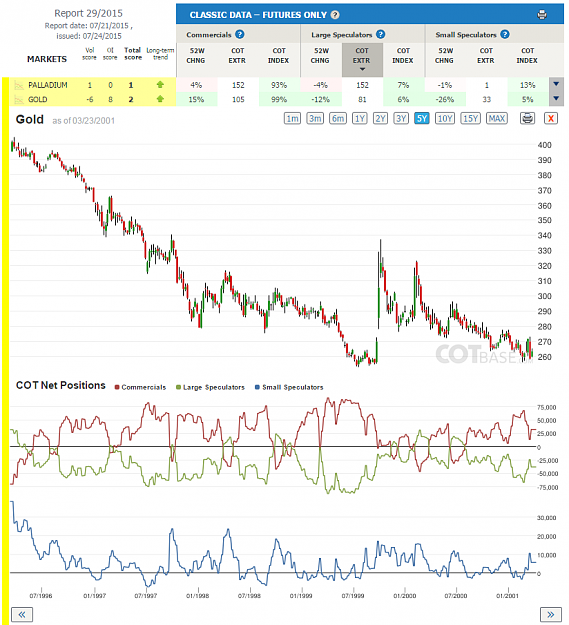Click the 01/2000 time axis label

pos(404,596)
